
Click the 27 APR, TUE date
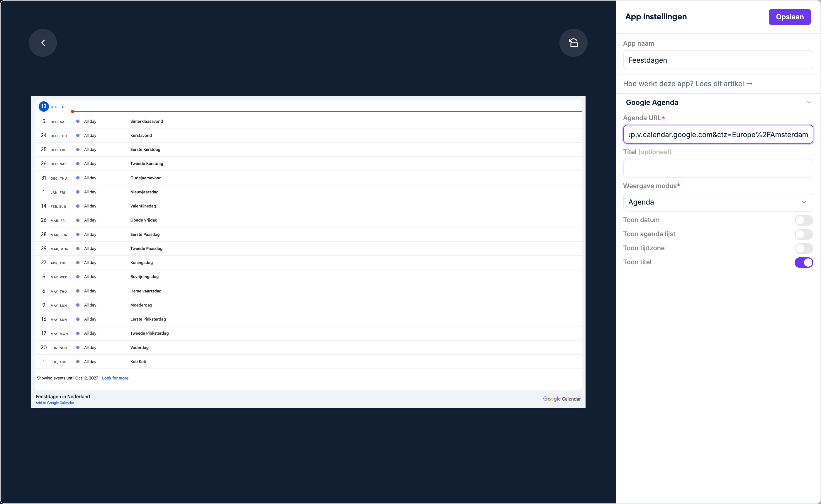click(x=53, y=263)
